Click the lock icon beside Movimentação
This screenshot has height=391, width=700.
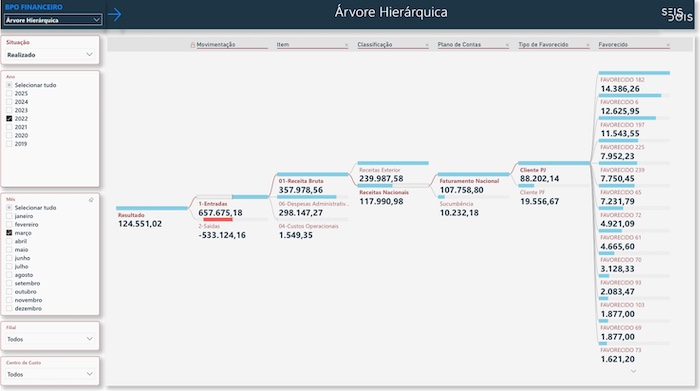pos(193,45)
